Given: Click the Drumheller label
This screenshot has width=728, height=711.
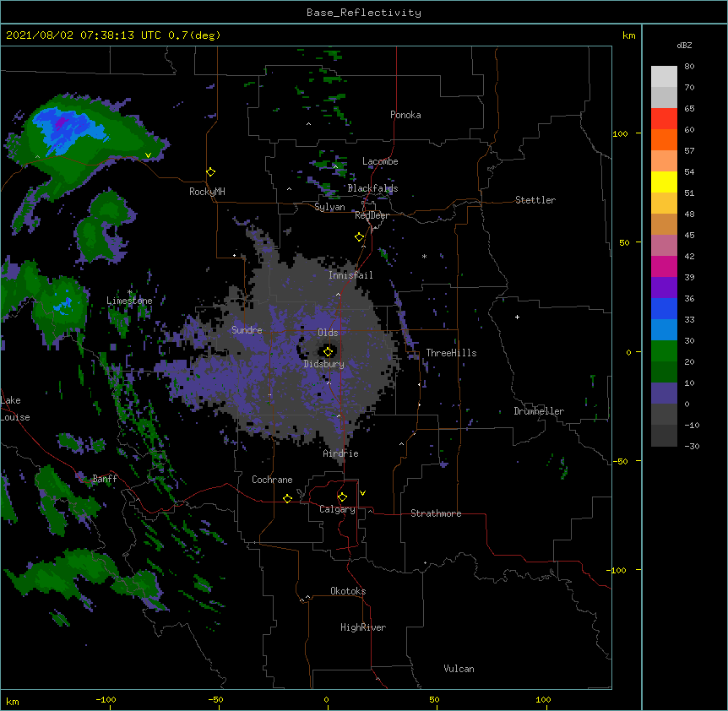Looking at the screenshot, I should (539, 411).
